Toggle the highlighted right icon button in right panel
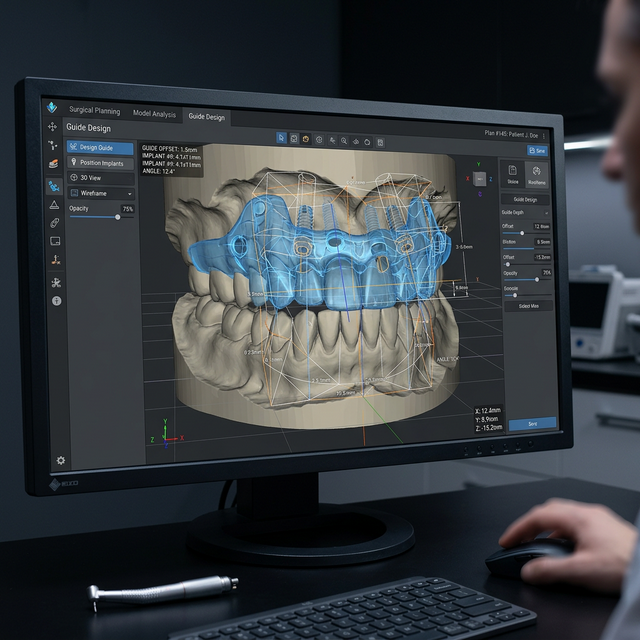Image resolution: width=640 pixels, height=640 pixels. 537,175
